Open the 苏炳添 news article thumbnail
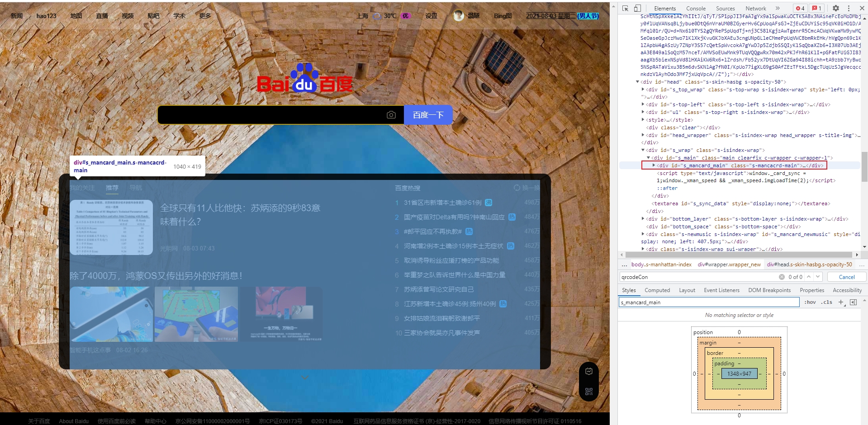This screenshot has height=425, width=868. tap(111, 227)
